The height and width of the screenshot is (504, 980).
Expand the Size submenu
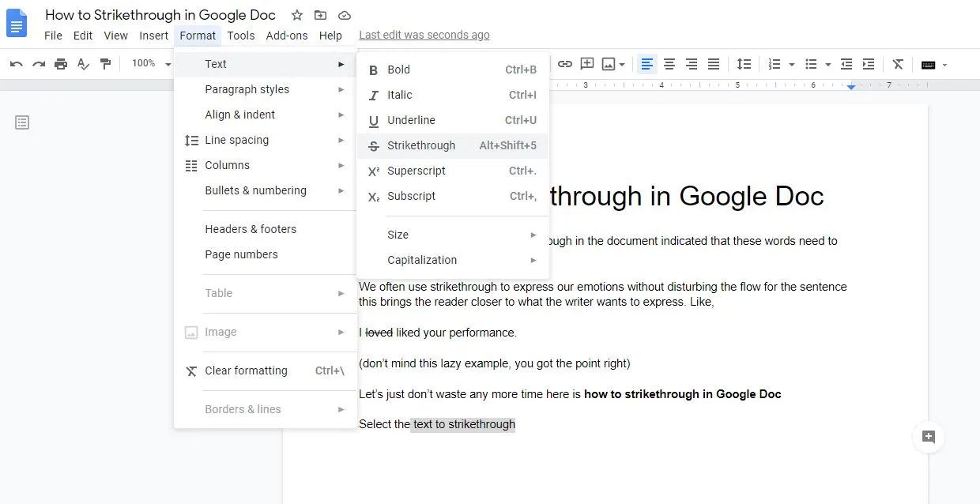click(x=453, y=235)
